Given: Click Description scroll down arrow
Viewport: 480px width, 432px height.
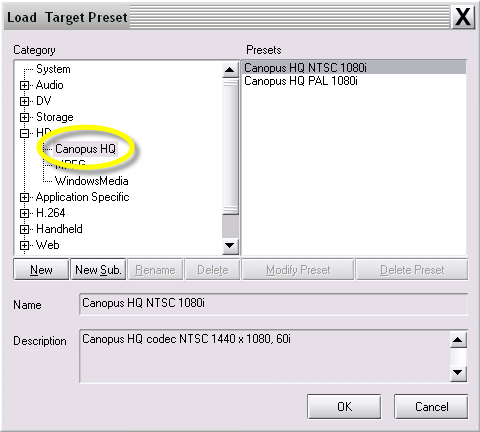Looking at the screenshot, I should pos(458,373).
